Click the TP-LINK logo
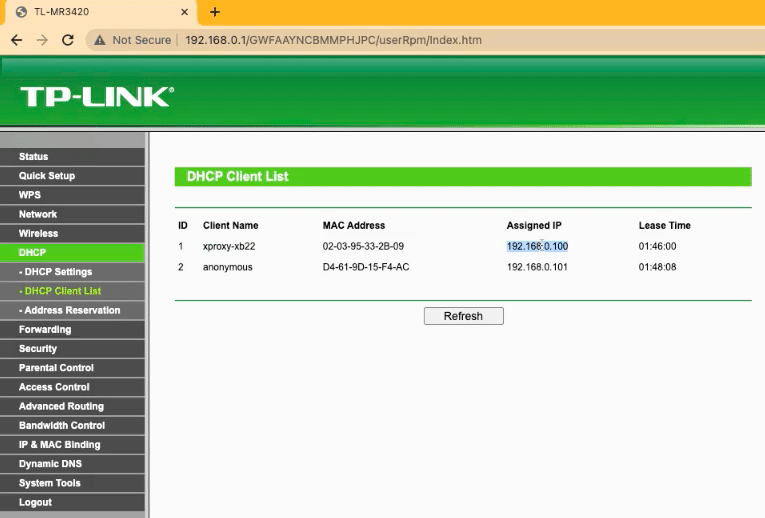This screenshot has width=765, height=518. [x=97, y=96]
